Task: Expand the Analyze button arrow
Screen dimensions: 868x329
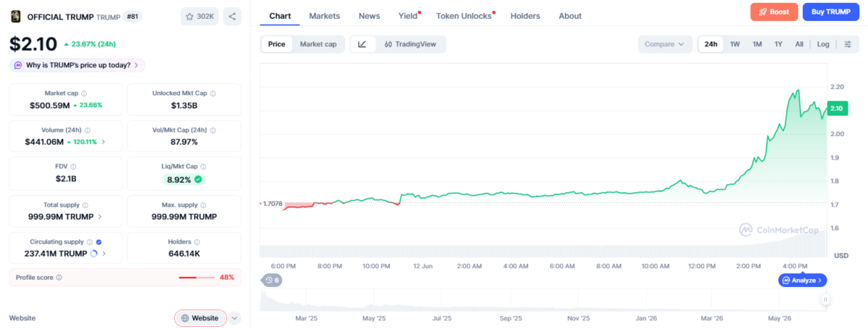Action: (x=820, y=280)
